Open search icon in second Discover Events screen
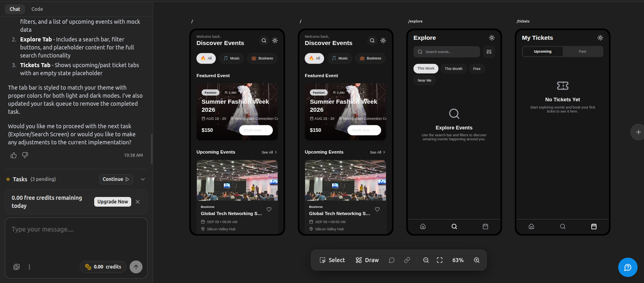Screen dimensions: 644x283 [372, 41]
